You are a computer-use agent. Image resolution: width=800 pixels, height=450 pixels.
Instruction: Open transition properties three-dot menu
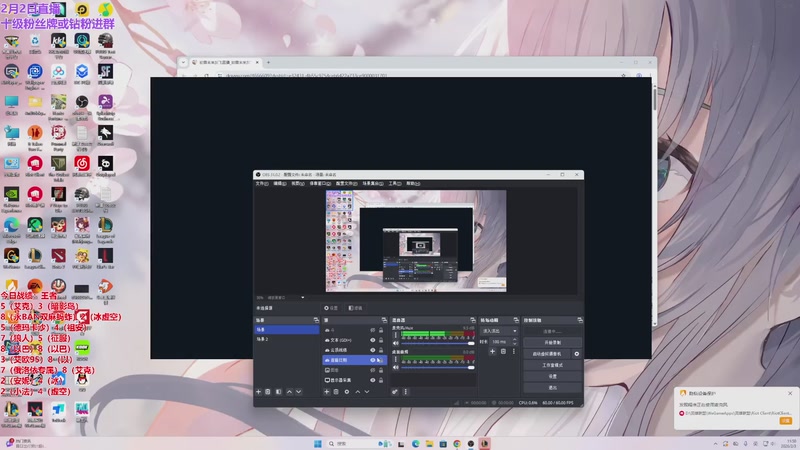pyautogui.click(x=514, y=352)
